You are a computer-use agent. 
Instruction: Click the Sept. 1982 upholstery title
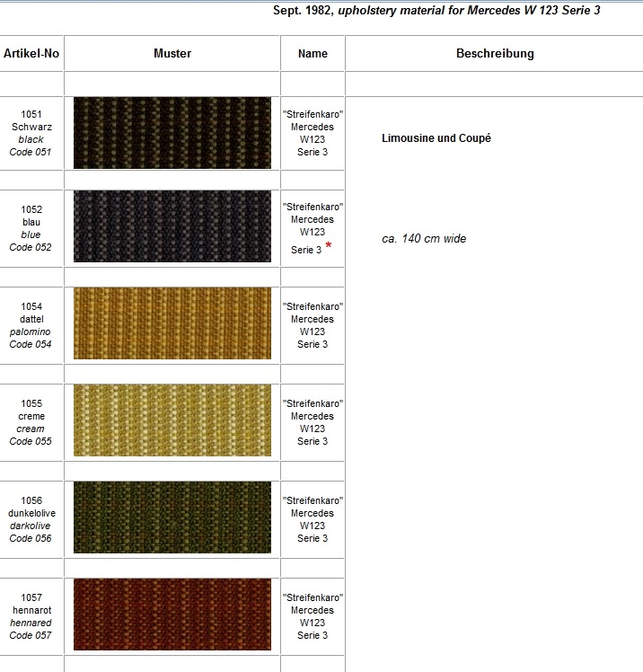pos(436,10)
